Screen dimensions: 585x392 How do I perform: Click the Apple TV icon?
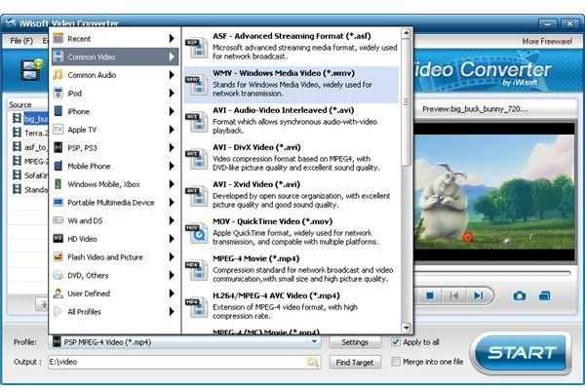pos(58,130)
